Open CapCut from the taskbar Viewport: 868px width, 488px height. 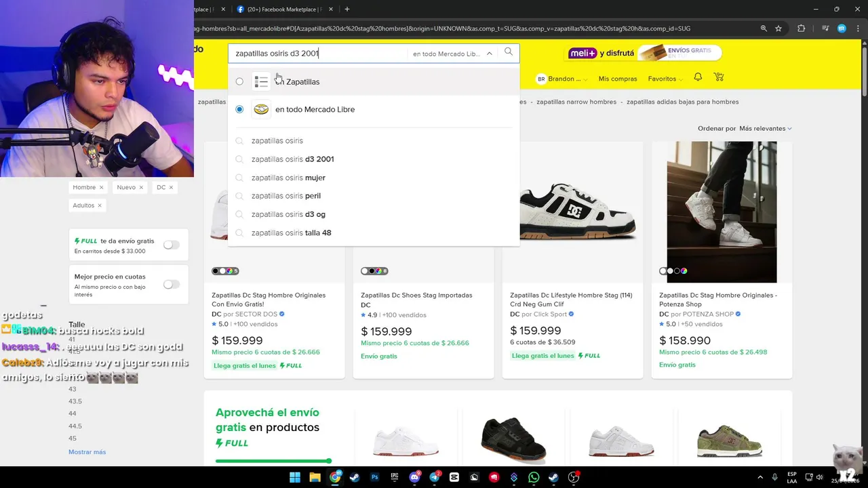tap(454, 477)
